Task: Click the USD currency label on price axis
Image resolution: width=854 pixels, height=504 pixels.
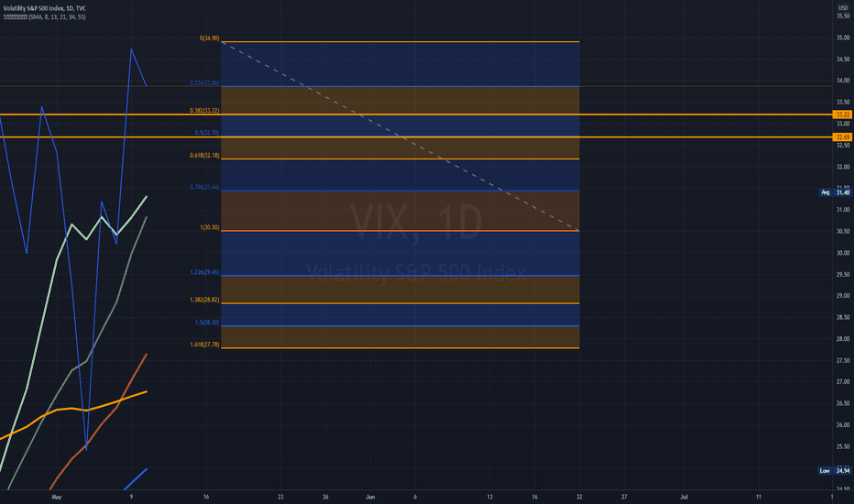Action: pos(843,8)
